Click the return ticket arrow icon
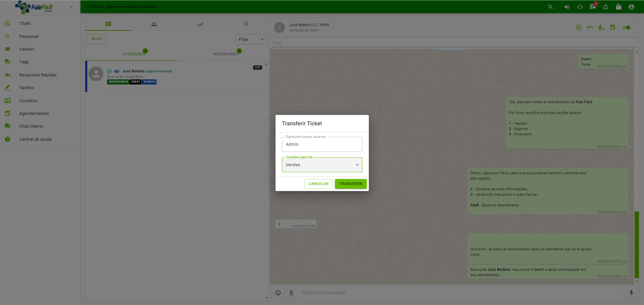 (x=590, y=27)
